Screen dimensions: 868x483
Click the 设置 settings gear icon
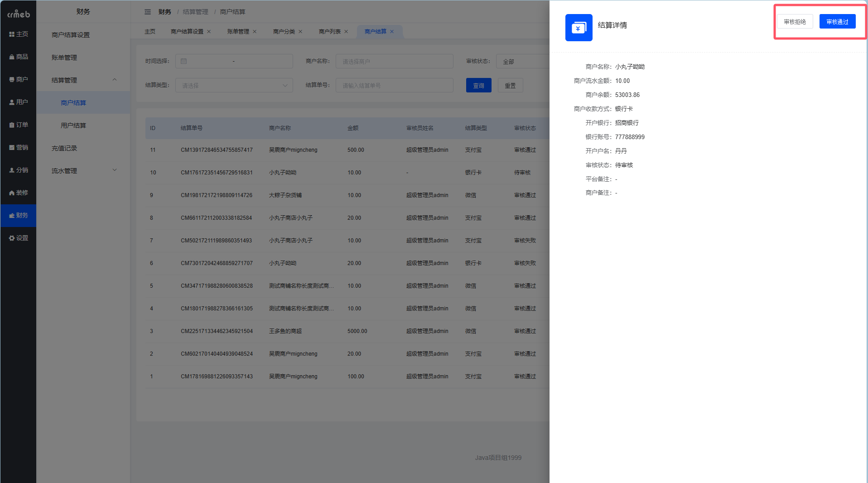pyautogui.click(x=12, y=238)
